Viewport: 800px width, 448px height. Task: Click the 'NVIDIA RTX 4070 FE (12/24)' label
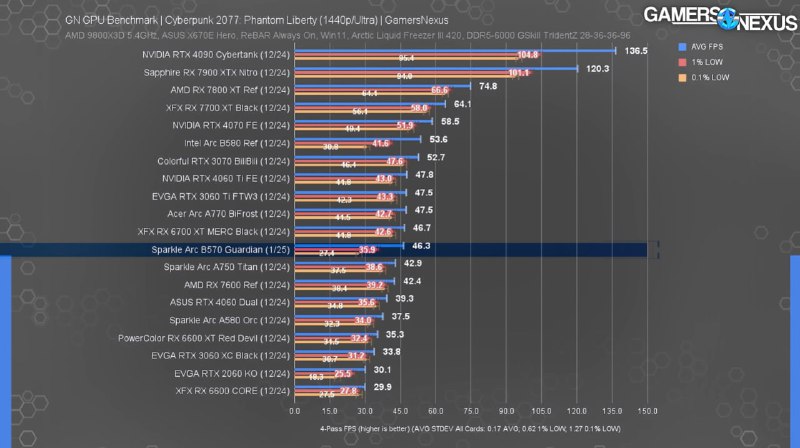coord(231,126)
